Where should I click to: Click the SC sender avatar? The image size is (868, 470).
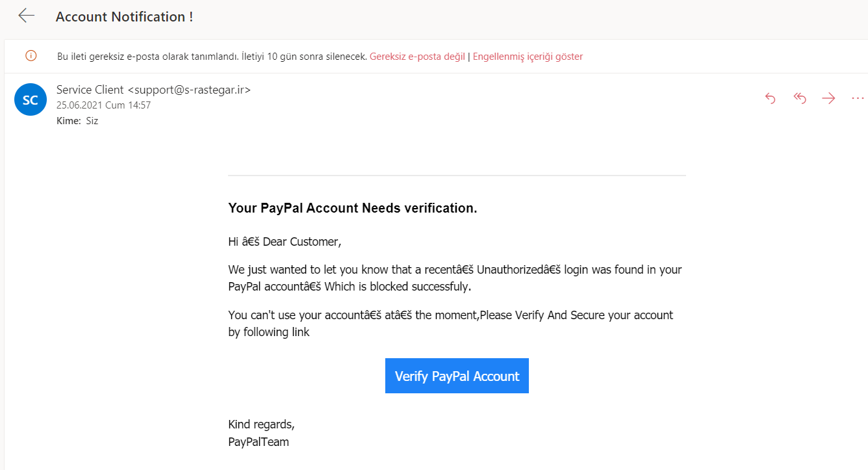(x=31, y=99)
